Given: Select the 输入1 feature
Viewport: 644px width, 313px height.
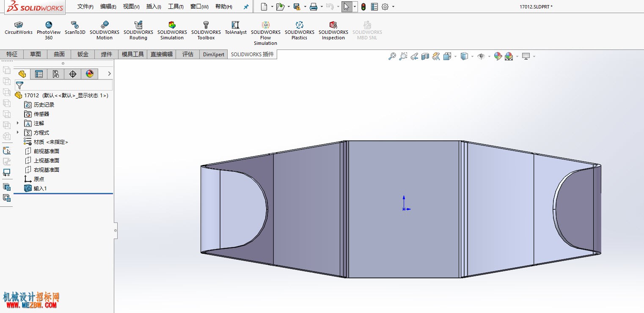Looking at the screenshot, I should click(40, 188).
